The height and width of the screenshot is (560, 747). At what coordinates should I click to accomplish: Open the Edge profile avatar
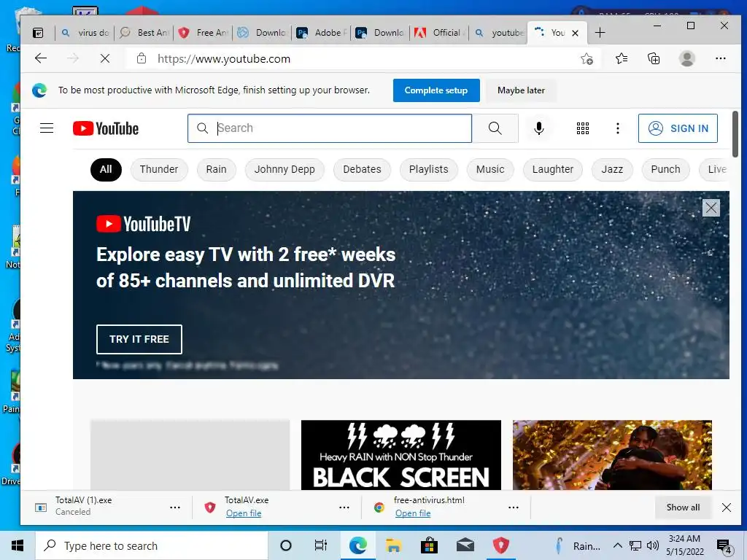[x=687, y=58]
